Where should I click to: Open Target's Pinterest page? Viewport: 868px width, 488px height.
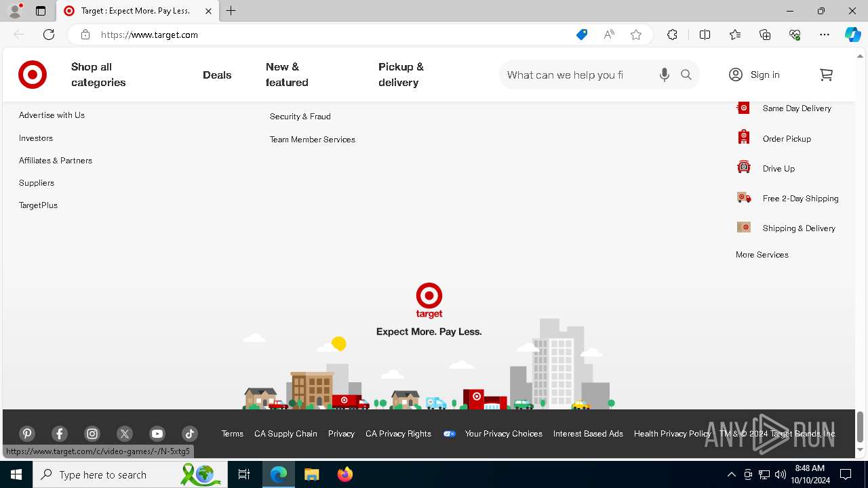(x=27, y=434)
